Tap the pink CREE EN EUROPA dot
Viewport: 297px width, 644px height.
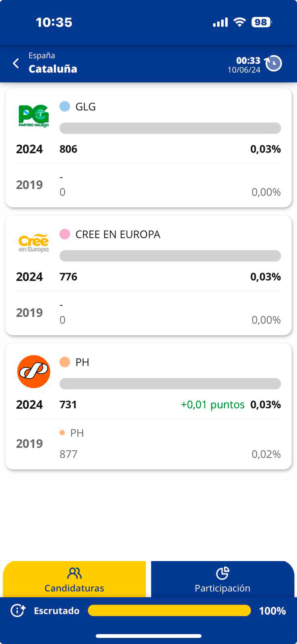click(65, 234)
